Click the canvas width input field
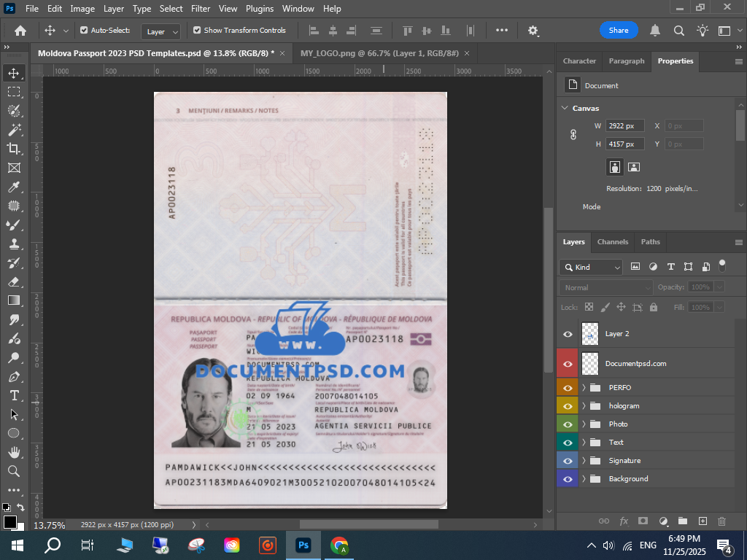The image size is (747, 560). point(624,125)
